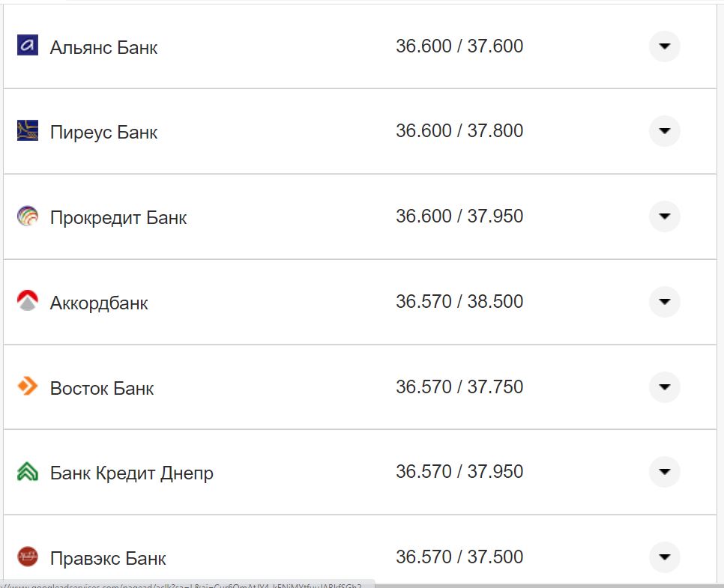Click the Банк Кредит Днепр logo icon

click(27, 472)
